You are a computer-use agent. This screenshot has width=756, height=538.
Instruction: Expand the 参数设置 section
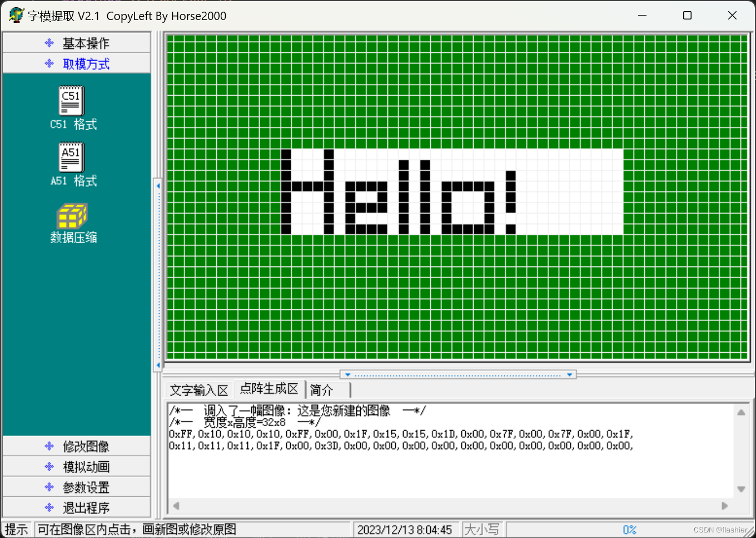pyautogui.click(x=77, y=487)
